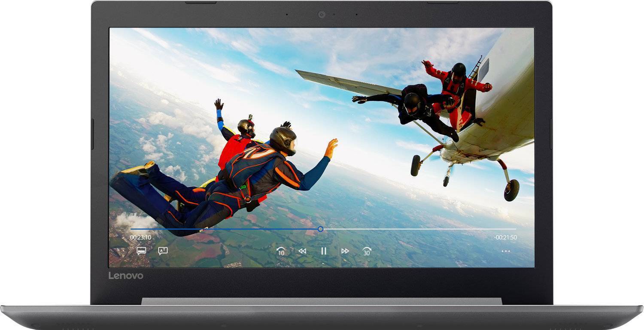Skip back 10 seconds
The height and width of the screenshot is (330, 644).
tap(281, 251)
